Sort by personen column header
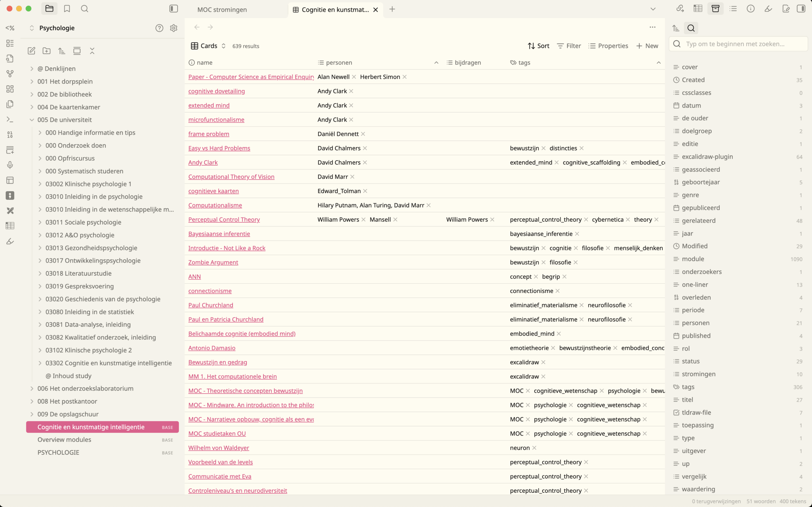Image resolution: width=812 pixels, height=507 pixels. 378,63
